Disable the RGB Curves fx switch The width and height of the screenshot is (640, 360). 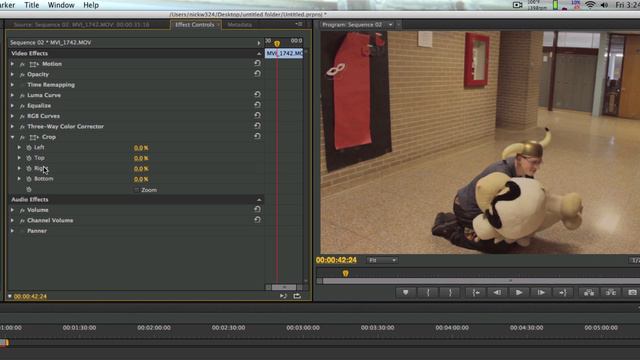tap(22, 116)
